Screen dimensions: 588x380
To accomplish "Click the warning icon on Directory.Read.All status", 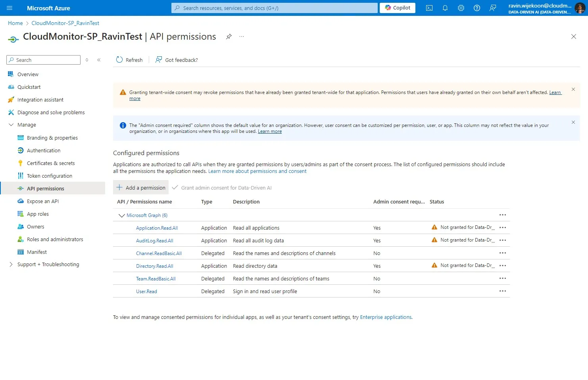I will coord(434,265).
